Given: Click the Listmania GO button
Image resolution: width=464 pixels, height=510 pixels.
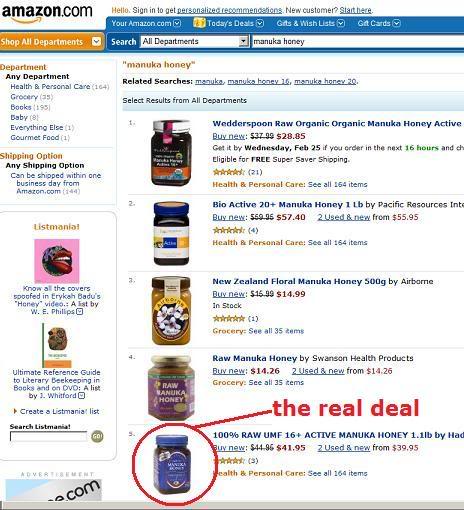Looking at the screenshot, I should [x=97, y=436].
